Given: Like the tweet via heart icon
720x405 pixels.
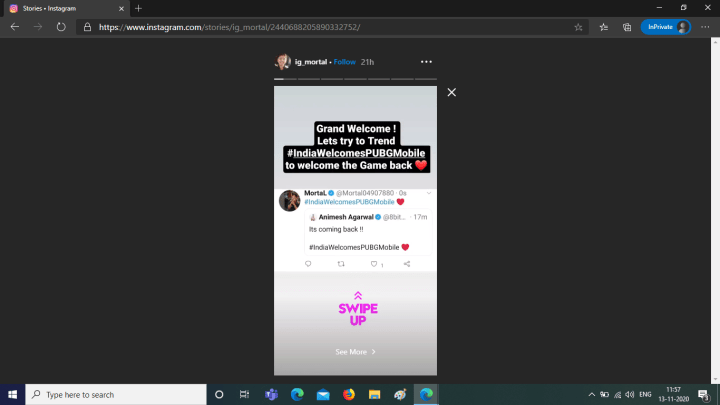Looking at the screenshot, I should 374,264.
